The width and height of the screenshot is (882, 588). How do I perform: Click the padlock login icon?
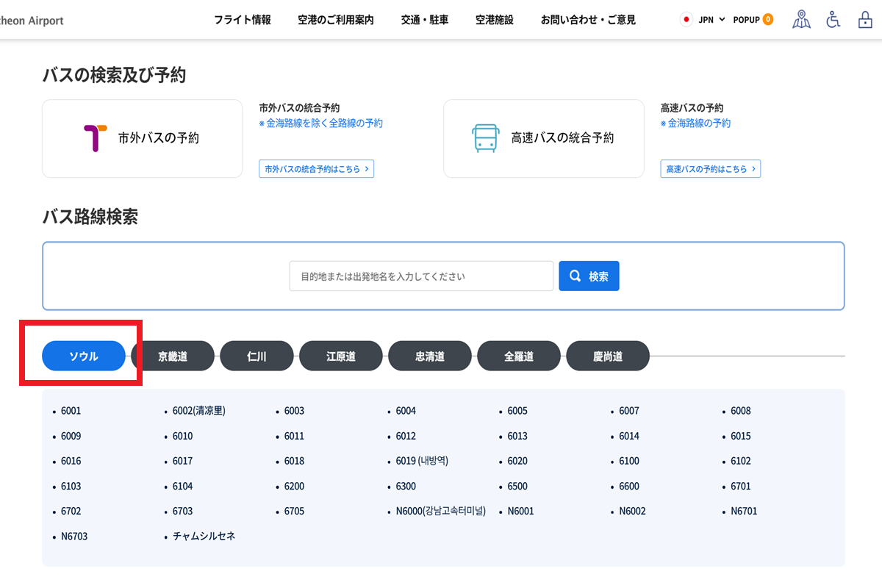[865, 20]
